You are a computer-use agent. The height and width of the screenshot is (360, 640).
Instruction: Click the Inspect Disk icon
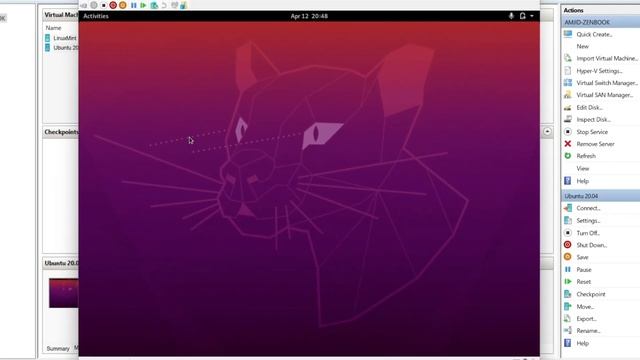(x=568, y=120)
